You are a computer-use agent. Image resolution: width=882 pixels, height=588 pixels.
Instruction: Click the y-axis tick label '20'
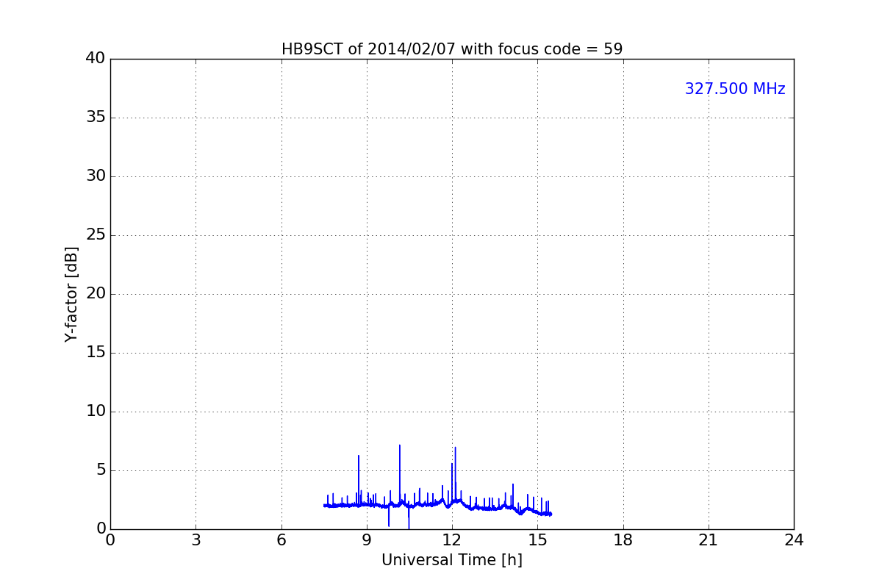point(96,294)
